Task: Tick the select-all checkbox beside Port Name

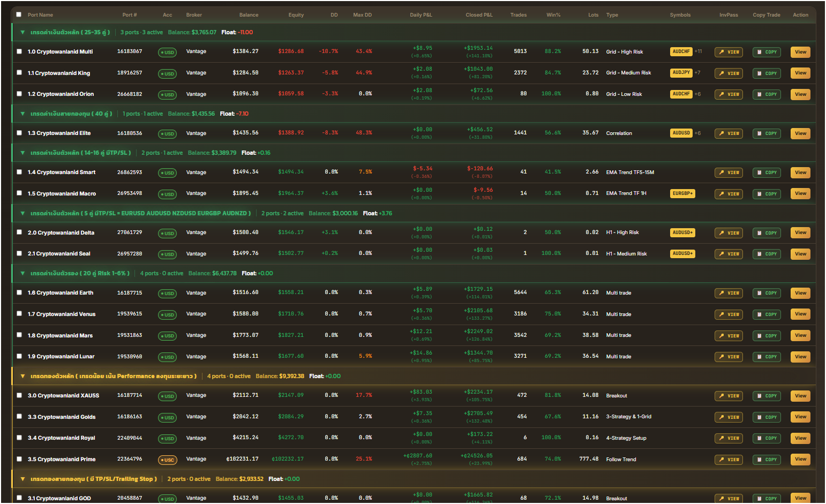Action: pyautogui.click(x=19, y=15)
